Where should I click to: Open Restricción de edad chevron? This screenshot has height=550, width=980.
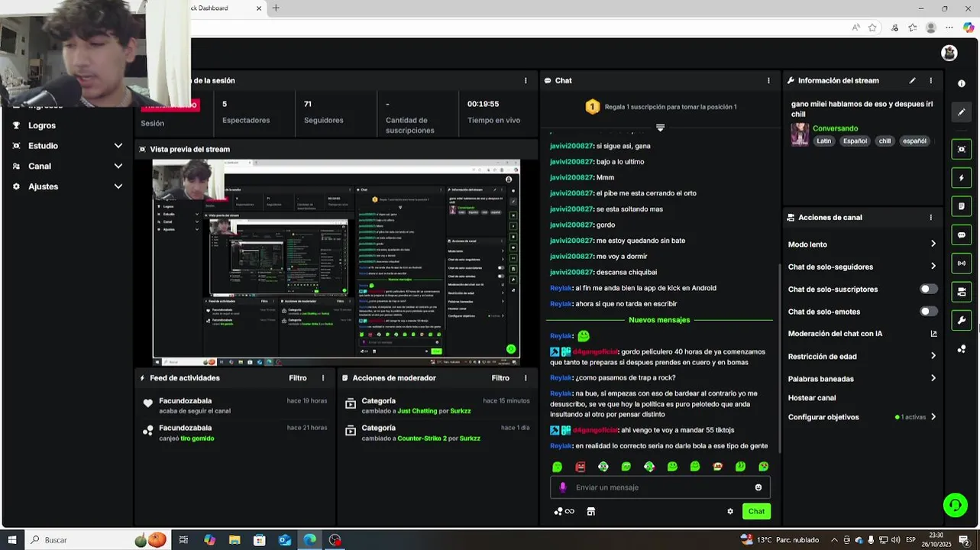coord(933,356)
